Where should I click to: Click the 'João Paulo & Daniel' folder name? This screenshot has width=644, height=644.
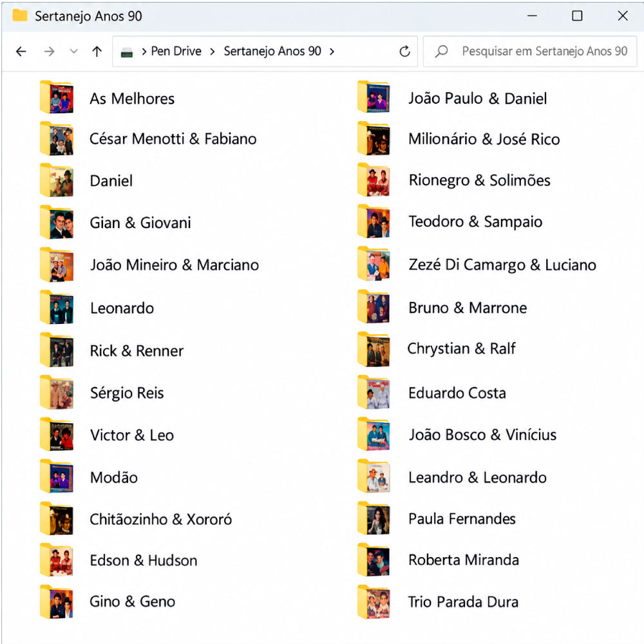tap(478, 99)
